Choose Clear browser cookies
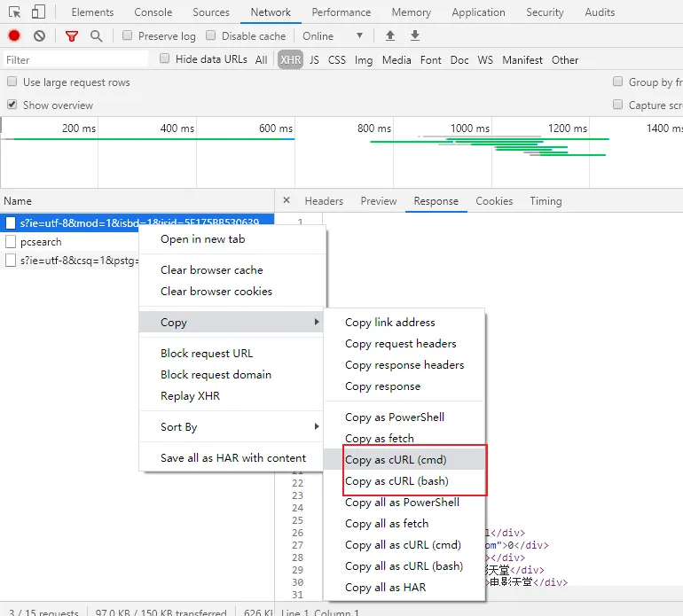The image size is (683, 616). tap(231, 292)
